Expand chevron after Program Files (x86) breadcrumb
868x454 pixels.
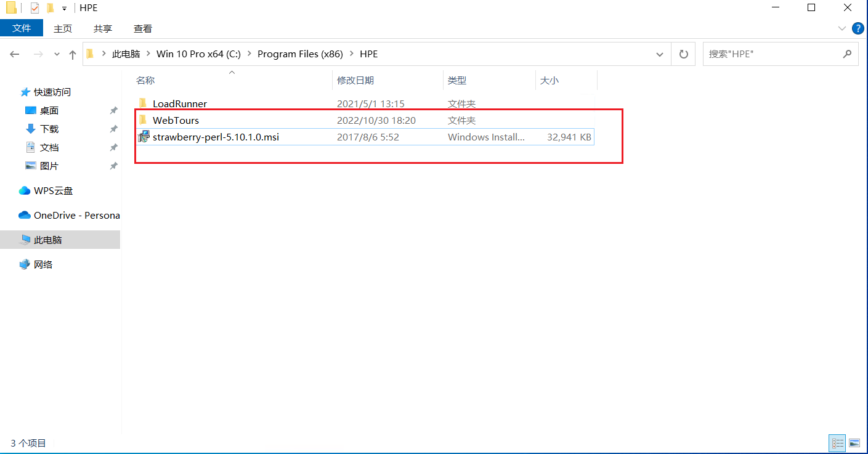(352, 54)
